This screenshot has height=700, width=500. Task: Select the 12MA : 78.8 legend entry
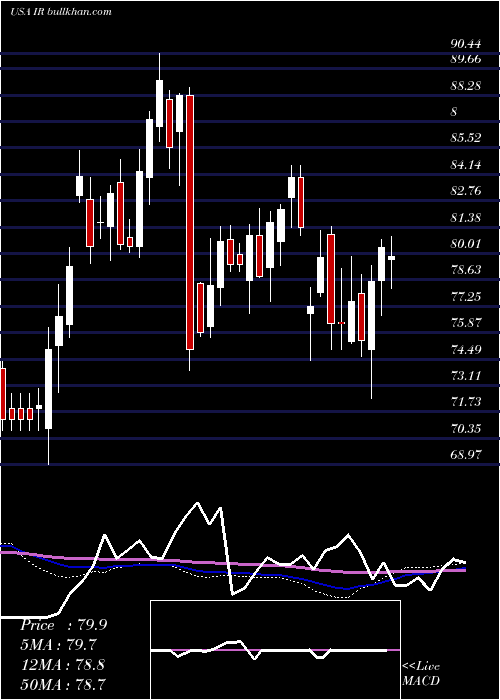click(x=62, y=664)
